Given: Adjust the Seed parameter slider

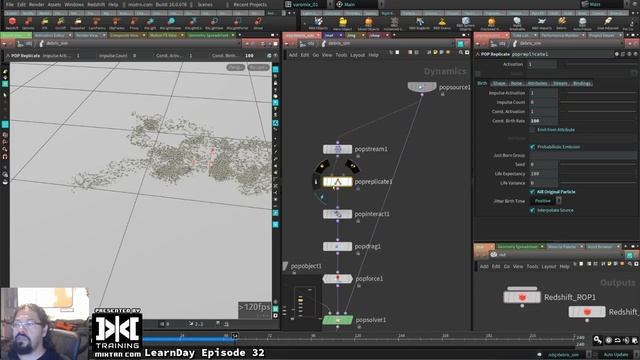Looking at the screenshot, I should point(598,164).
